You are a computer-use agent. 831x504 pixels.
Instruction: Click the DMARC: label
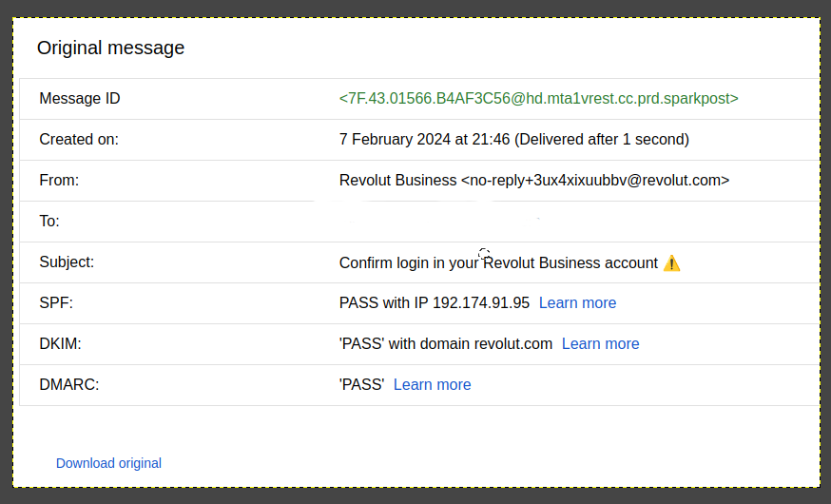click(68, 384)
